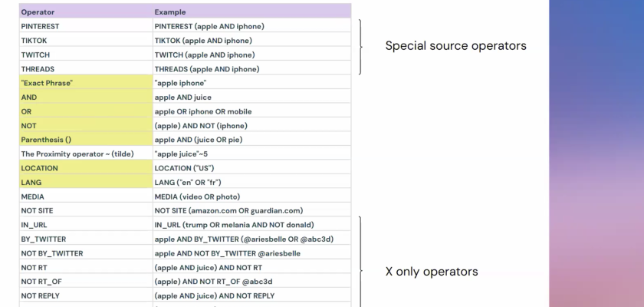Select the yellow "Exact Phrase" operator cell

pyautogui.click(x=84, y=83)
